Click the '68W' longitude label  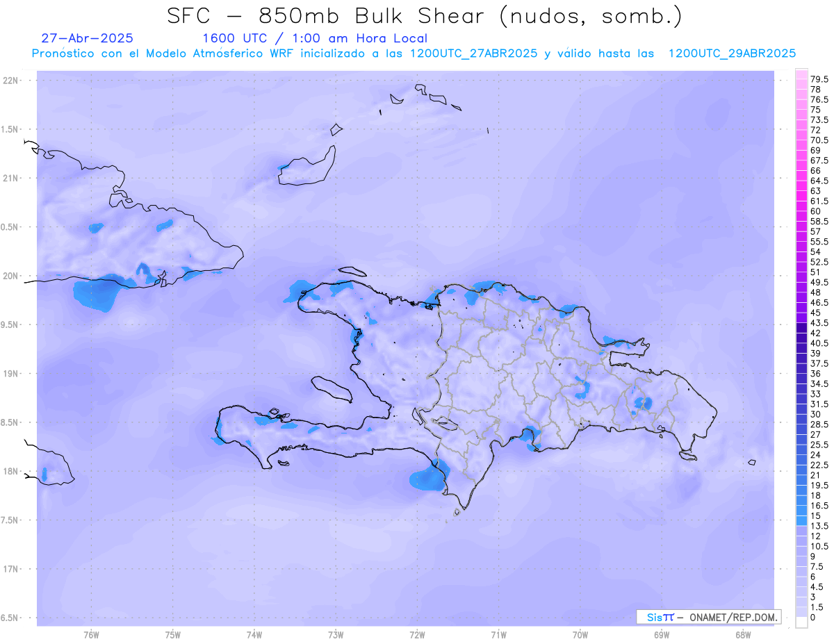click(743, 635)
